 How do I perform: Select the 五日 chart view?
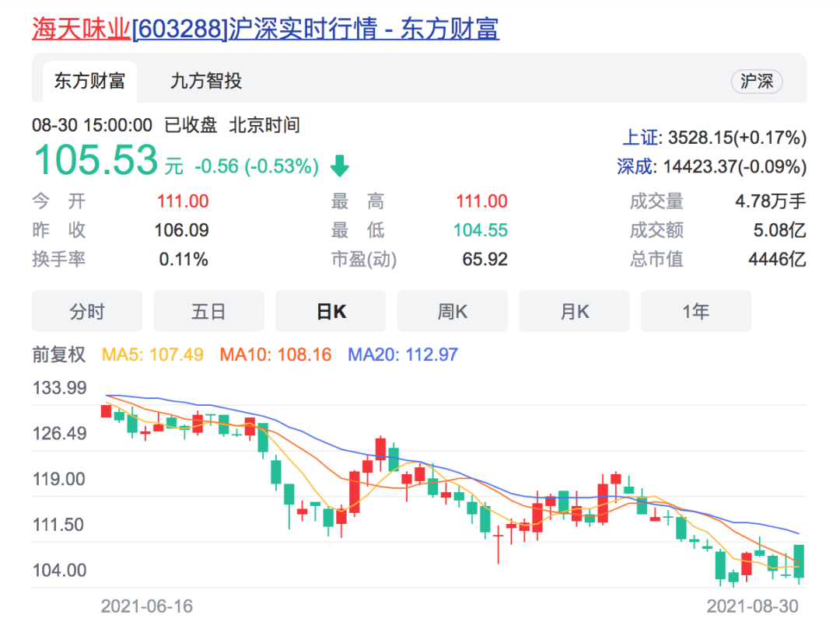[208, 312]
